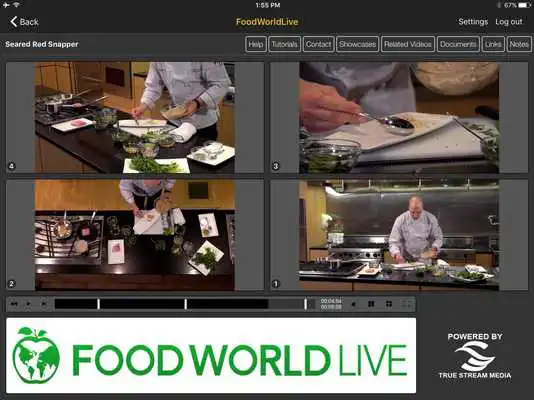Open the Contact tab
The width and height of the screenshot is (534, 400).
point(318,44)
